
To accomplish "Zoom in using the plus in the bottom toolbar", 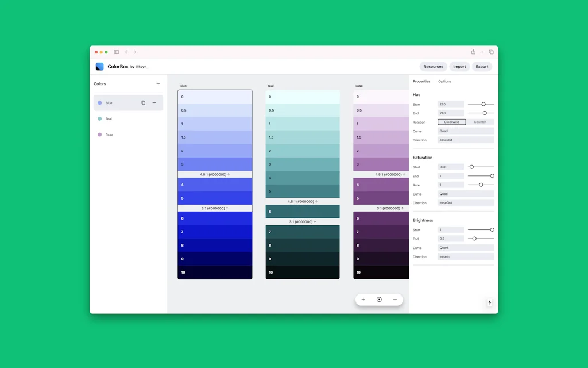I will pyautogui.click(x=363, y=299).
